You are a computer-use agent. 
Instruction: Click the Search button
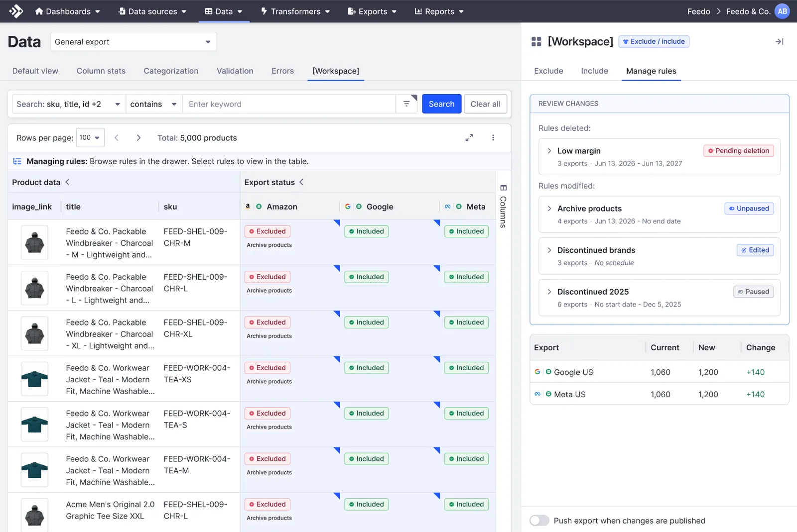tap(441, 104)
